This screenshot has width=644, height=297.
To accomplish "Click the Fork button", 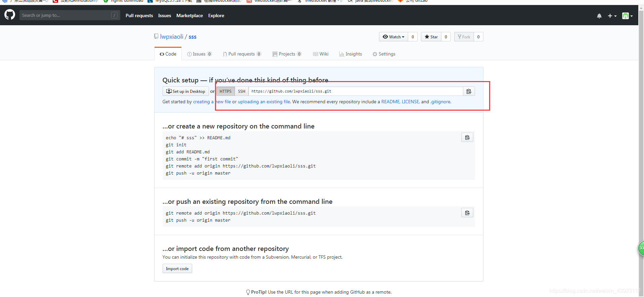I will click(464, 37).
